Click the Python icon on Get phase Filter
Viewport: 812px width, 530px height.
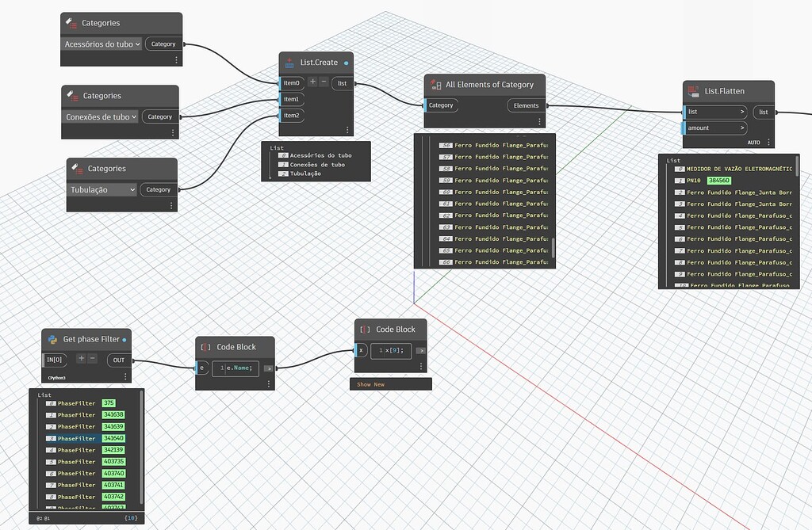pyautogui.click(x=53, y=338)
